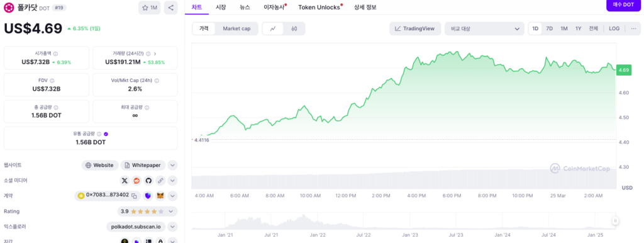Click the share icon next to watchlist star

[x=170, y=8]
